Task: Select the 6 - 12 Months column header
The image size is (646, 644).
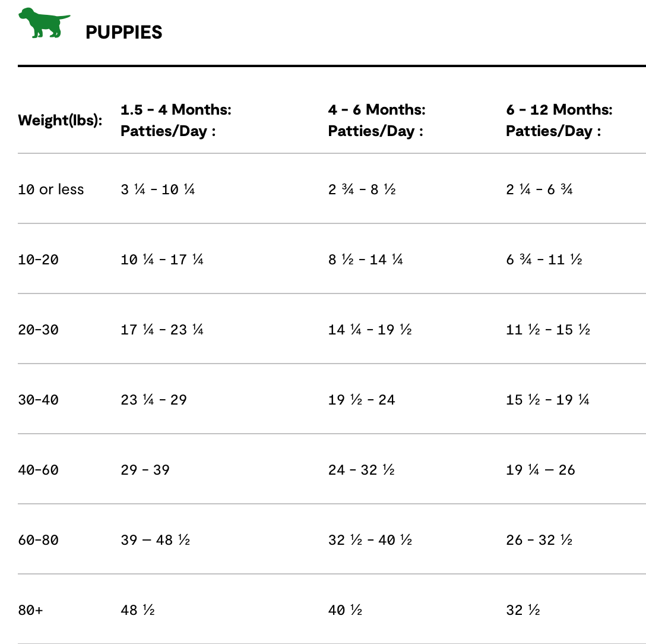Action: tap(559, 120)
